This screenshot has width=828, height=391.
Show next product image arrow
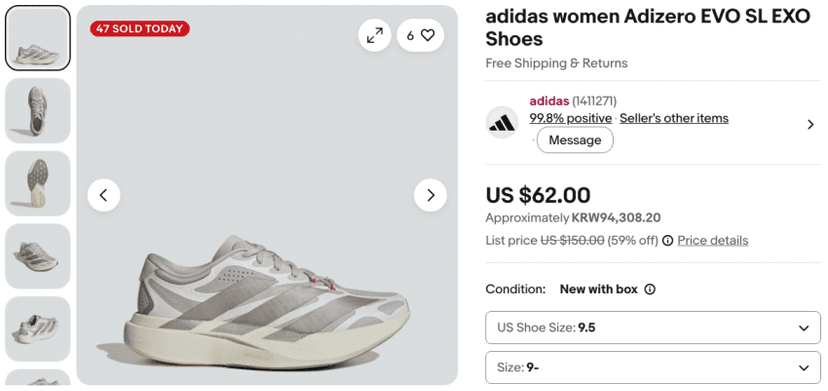tap(430, 196)
